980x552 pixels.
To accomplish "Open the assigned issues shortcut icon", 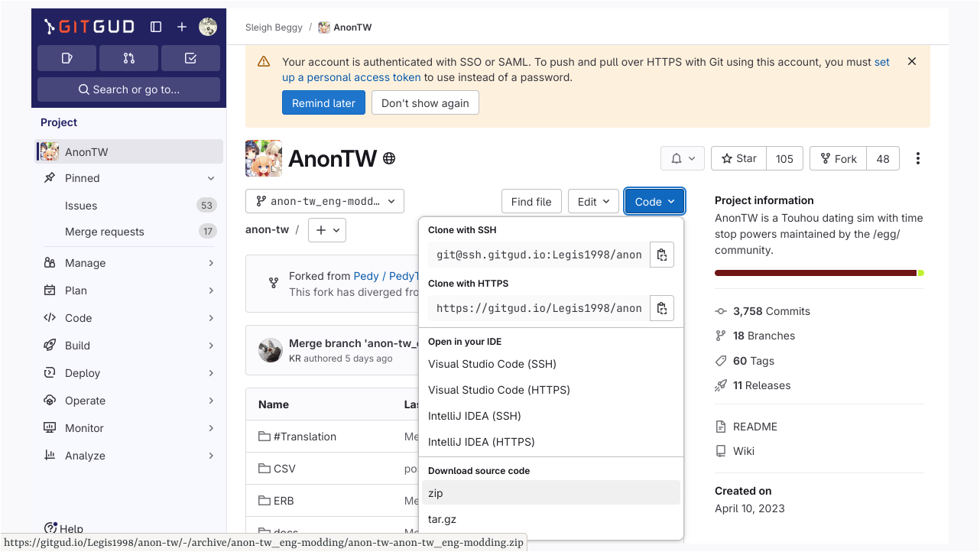I will (67, 58).
